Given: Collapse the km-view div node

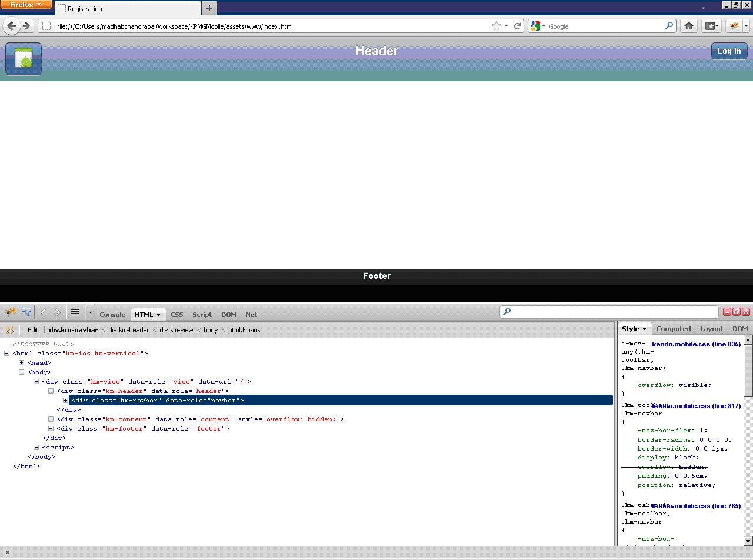Looking at the screenshot, I should coord(36,382).
